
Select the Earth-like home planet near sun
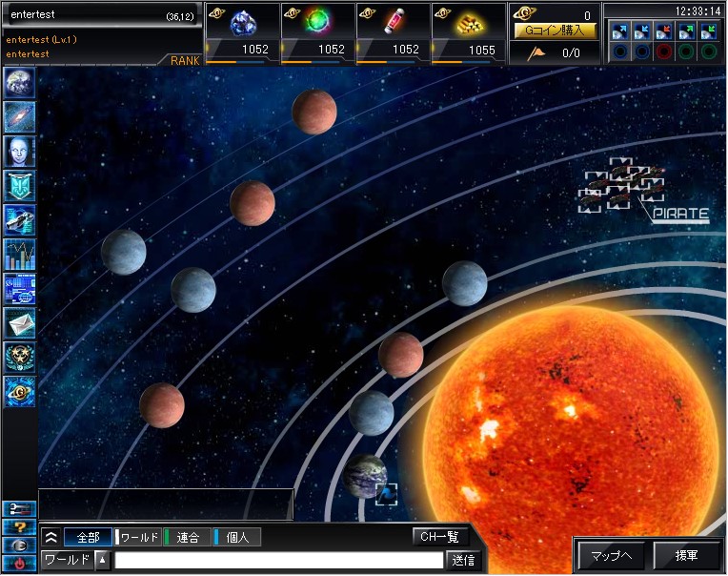365,477
